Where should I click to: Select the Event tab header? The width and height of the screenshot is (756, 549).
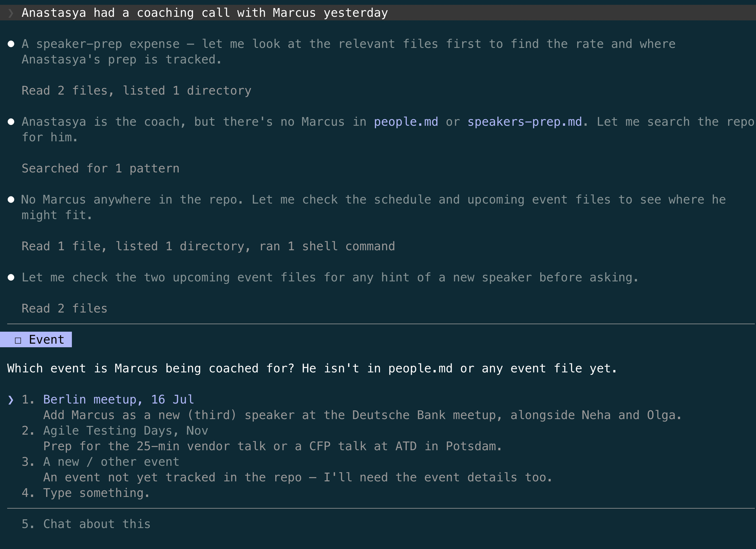coord(36,339)
